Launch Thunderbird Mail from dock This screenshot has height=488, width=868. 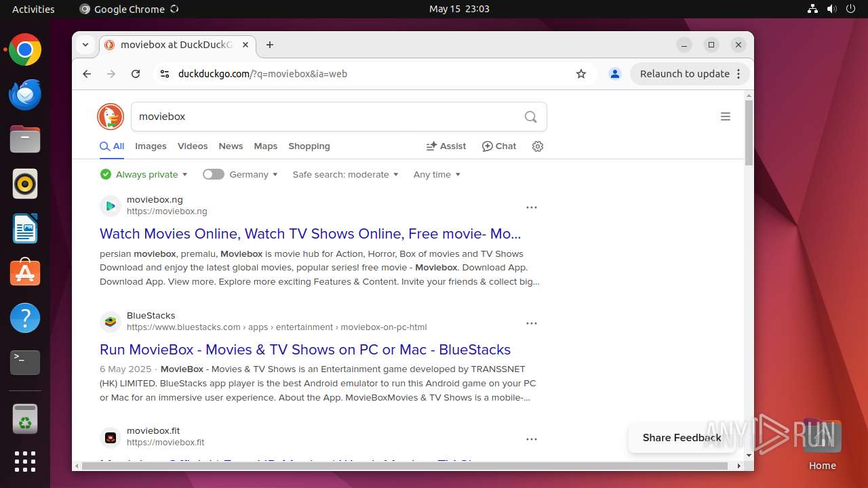point(25,95)
